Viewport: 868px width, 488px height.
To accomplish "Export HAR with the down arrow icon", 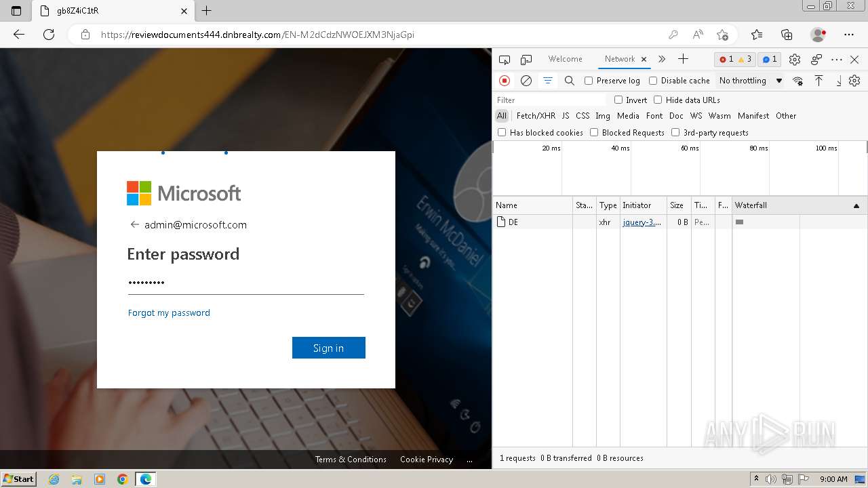I will 838,81.
